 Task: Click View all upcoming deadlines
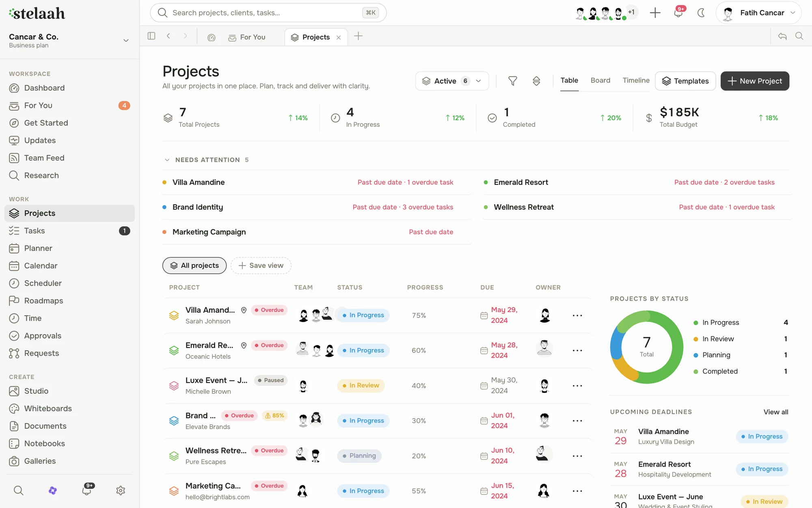[776, 412]
